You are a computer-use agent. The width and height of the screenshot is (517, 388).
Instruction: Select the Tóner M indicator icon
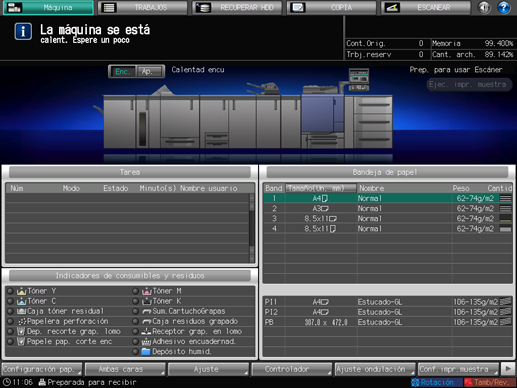pos(147,291)
